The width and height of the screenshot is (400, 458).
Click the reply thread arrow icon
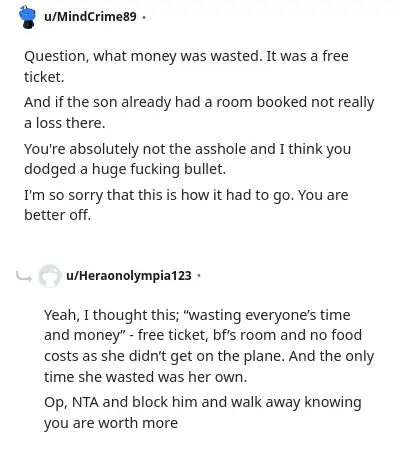24,277
